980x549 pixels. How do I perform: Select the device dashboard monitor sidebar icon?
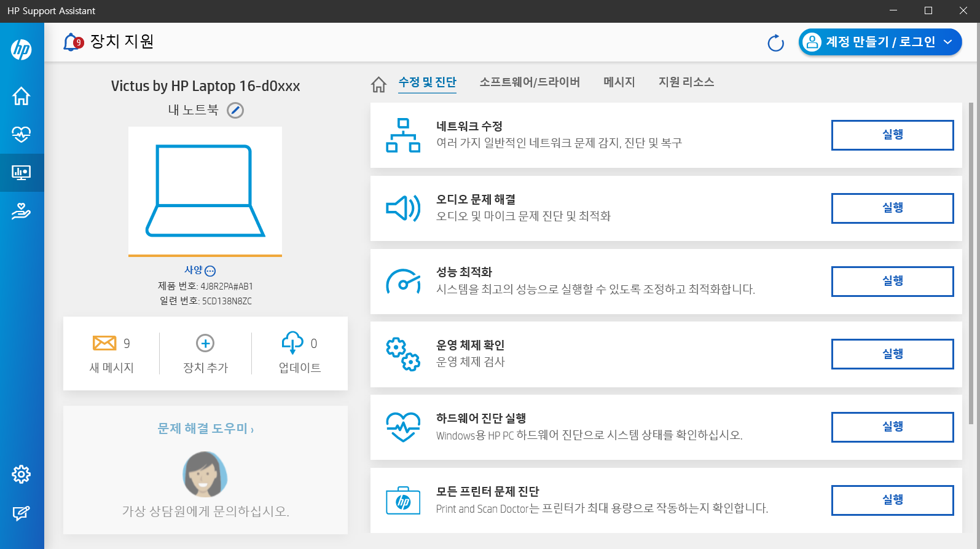click(x=22, y=173)
